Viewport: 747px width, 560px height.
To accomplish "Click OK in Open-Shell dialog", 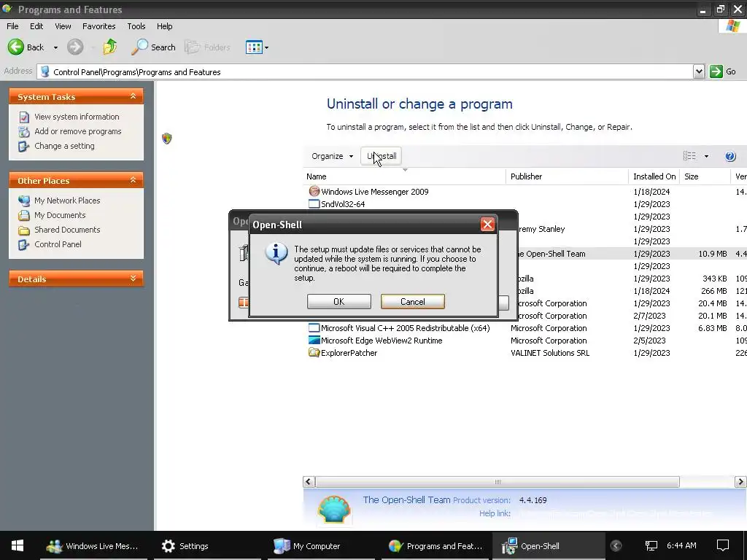I will 338,301.
